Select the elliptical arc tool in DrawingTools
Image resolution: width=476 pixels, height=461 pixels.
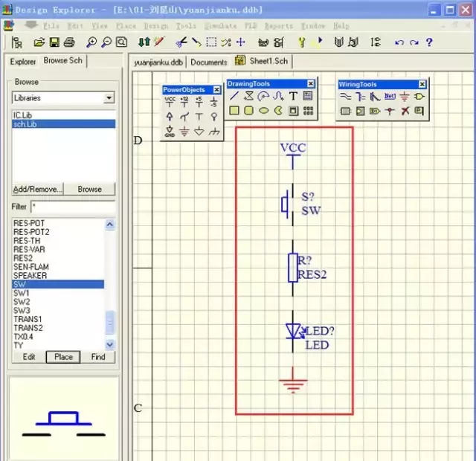pos(263,97)
